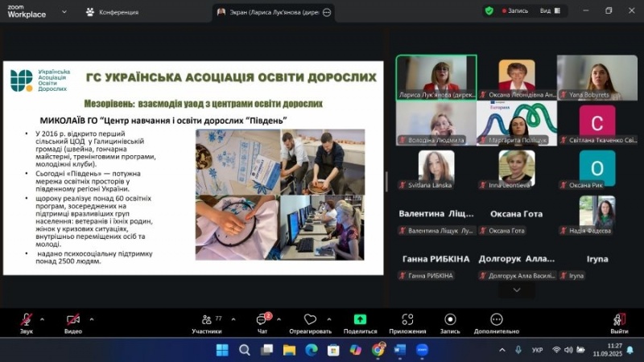Viewport: 644px width, 362px height.
Task: Open the more options (Дополнительно) menu
Action: [497, 319]
